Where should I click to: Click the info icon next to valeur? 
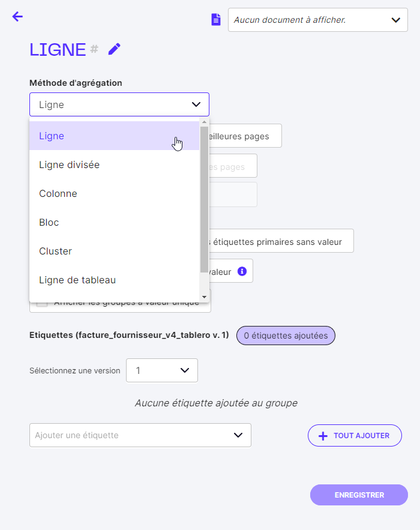(x=242, y=271)
